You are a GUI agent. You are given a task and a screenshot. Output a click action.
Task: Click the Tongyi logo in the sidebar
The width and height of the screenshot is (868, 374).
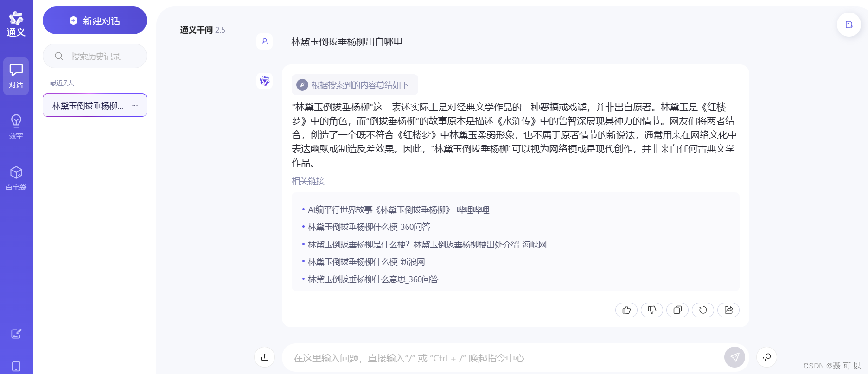(x=16, y=24)
